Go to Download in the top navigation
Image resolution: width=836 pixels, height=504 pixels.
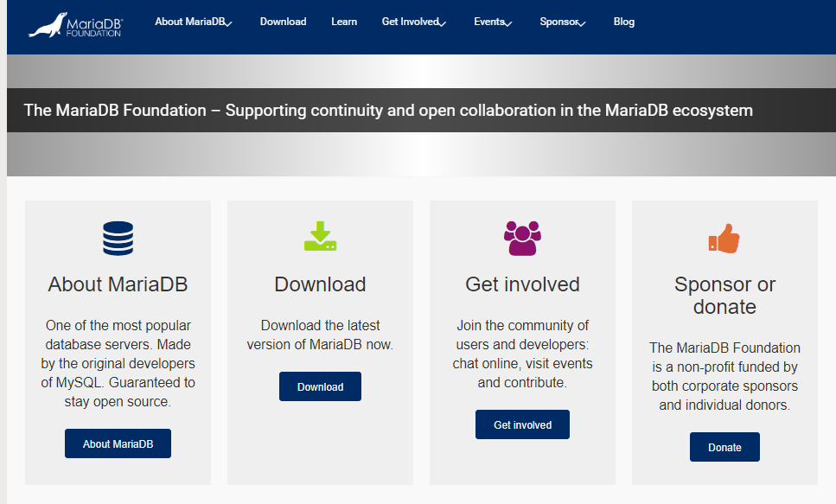coord(283,22)
